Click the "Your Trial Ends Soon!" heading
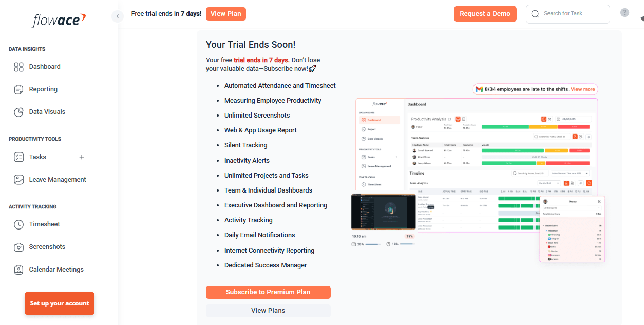The height and width of the screenshot is (325, 644). [251, 45]
